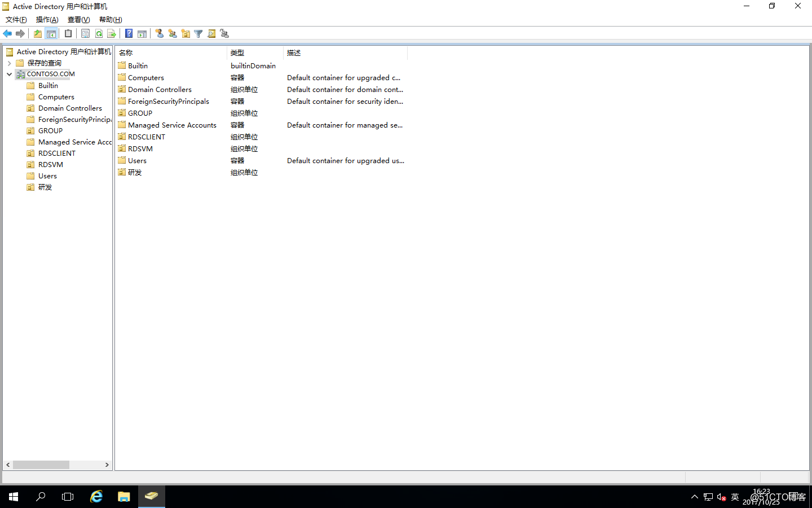The width and height of the screenshot is (812, 508).
Task: Click the paste clipboard toolbar icon
Action: 68,34
